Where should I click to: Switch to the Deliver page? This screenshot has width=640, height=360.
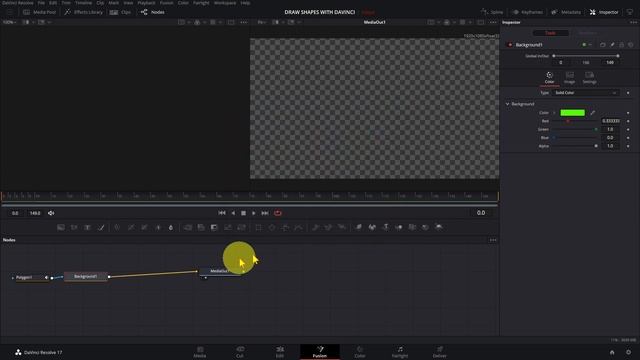point(440,352)
